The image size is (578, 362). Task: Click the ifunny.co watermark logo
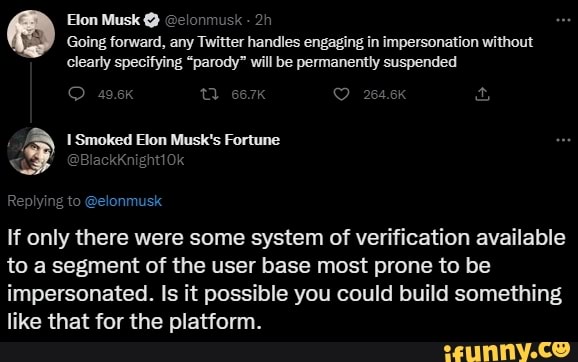(x=506, y=351)
